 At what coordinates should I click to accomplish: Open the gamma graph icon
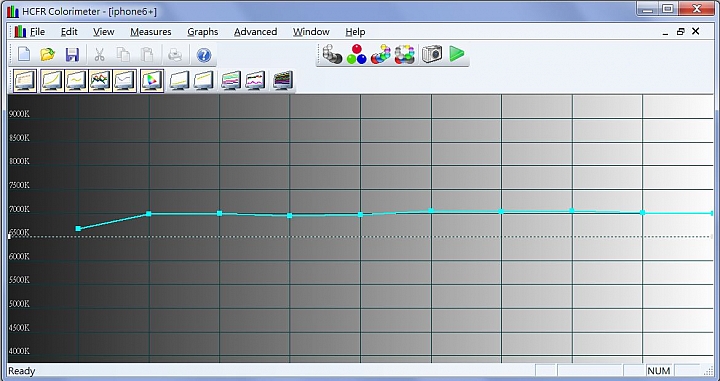tap(76, 81)
